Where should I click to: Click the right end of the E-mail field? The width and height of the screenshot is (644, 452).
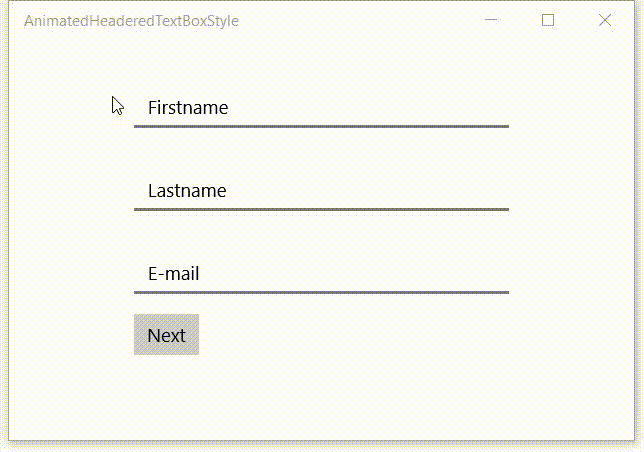tap(497, 274)
